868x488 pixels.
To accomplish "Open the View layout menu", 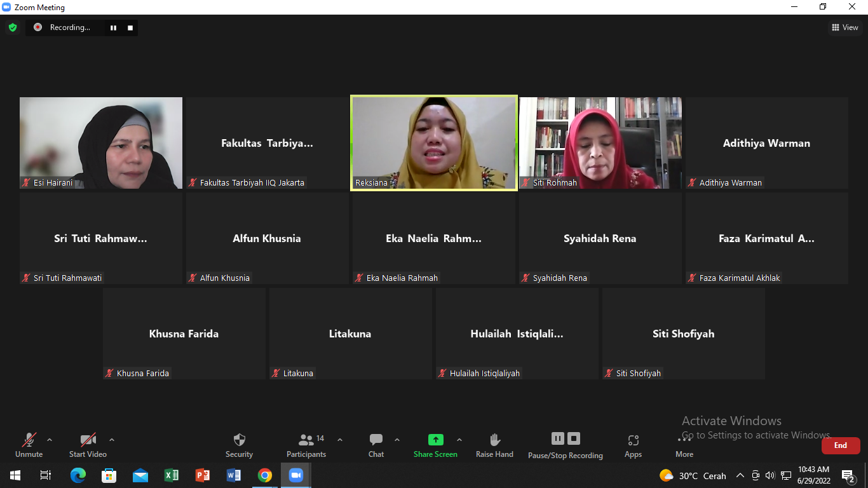I will 845,27.
